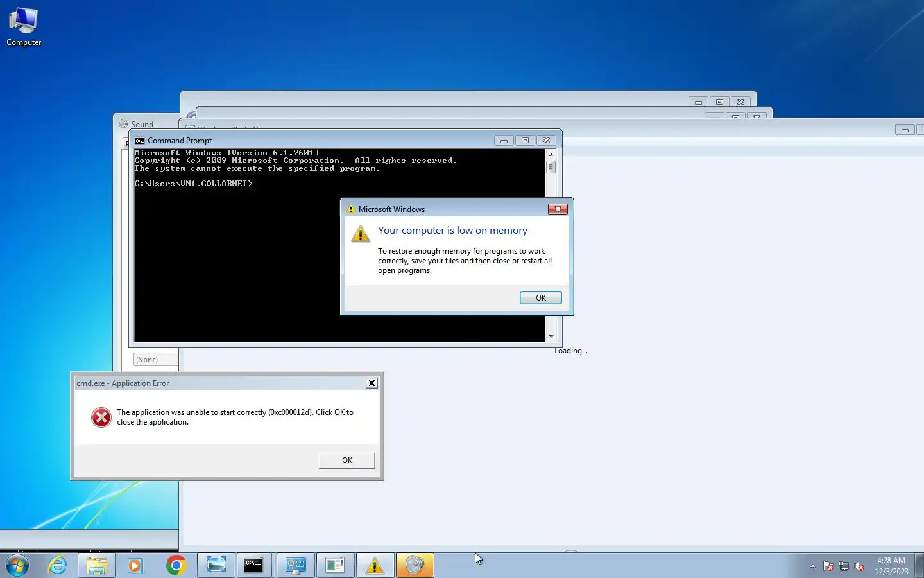Activate the green document window taskbar button

tap(335, 565)
